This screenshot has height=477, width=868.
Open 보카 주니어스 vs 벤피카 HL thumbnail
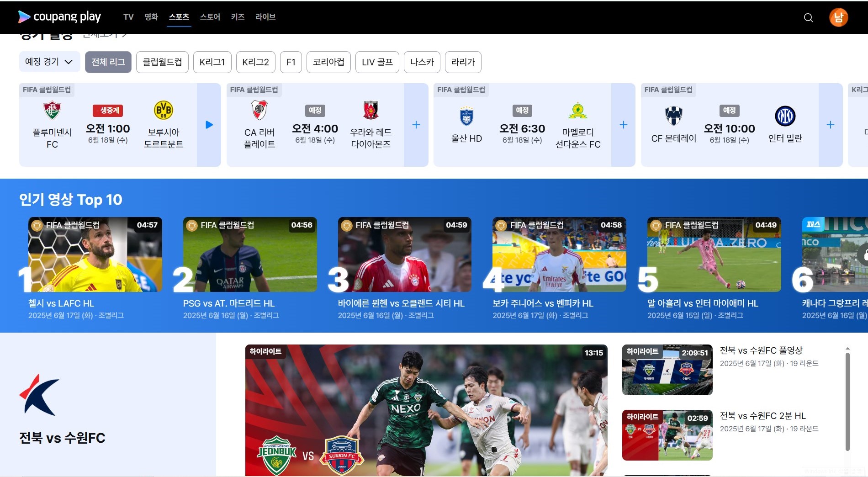[x=559, y=254]
